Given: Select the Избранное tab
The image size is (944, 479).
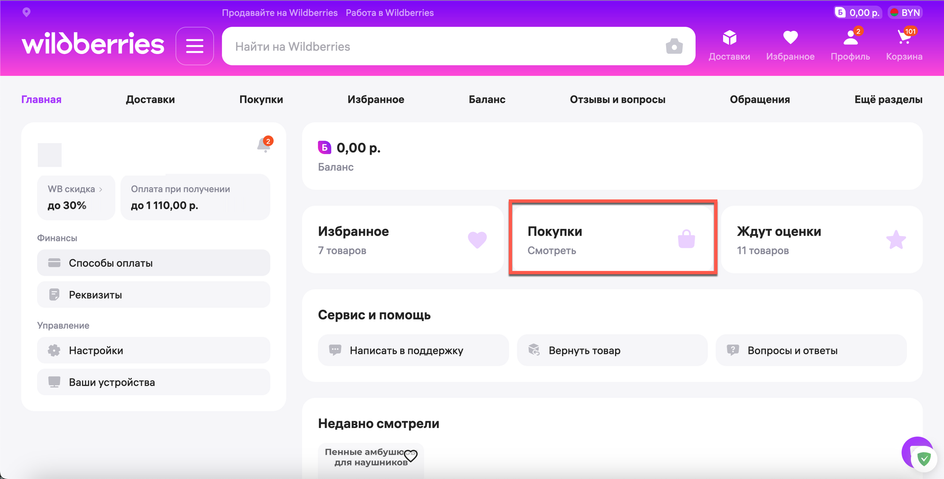Looking at the screenshot, I should [x=376, y=99].
